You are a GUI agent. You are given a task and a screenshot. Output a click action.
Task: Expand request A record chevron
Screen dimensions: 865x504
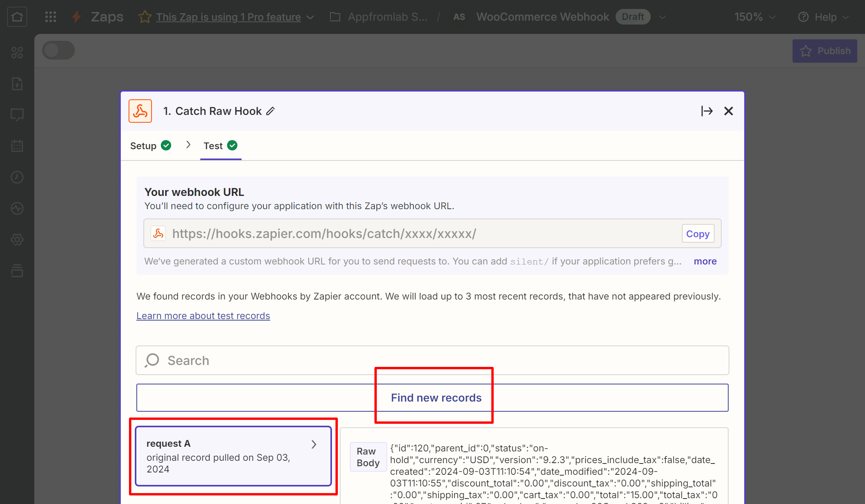[x=314, y=444]
